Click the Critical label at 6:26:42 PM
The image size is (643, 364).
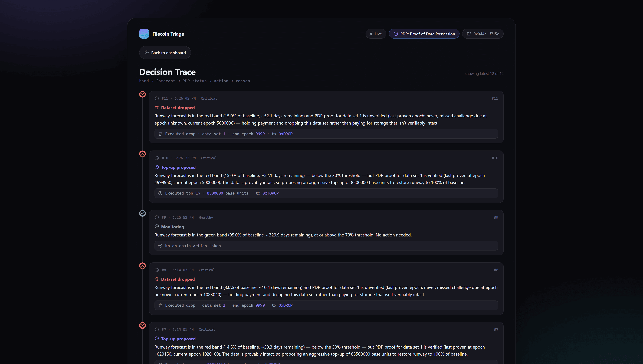[x=209, y=99]
